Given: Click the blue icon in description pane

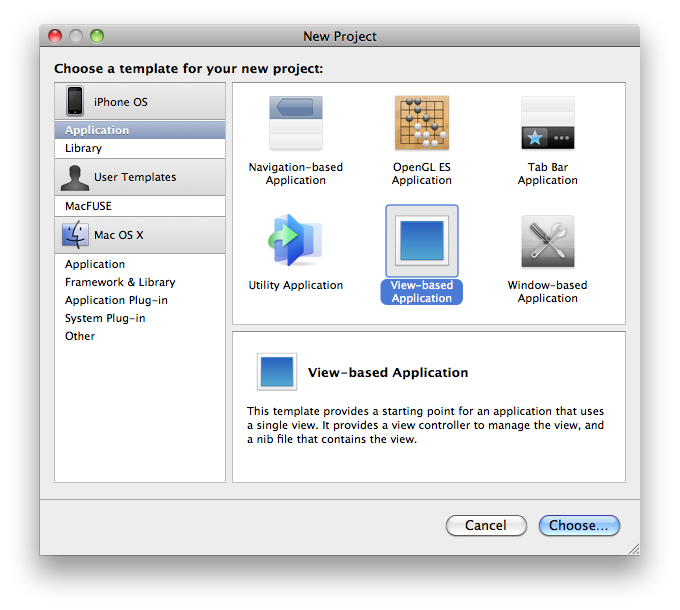Looking at the screenshot, I should [277, 372].
